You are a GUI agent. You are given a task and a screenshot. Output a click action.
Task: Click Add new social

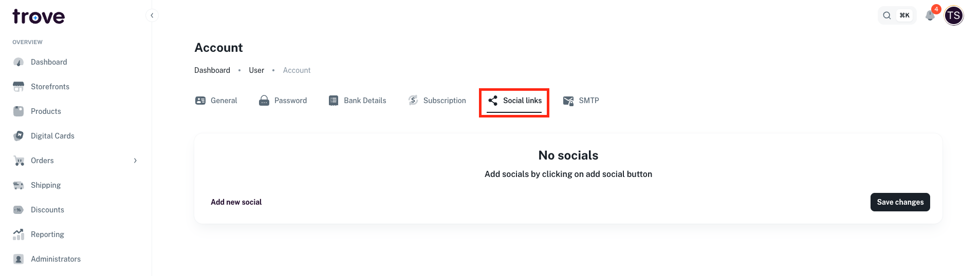pyautogui.click(x=236, y=202)
